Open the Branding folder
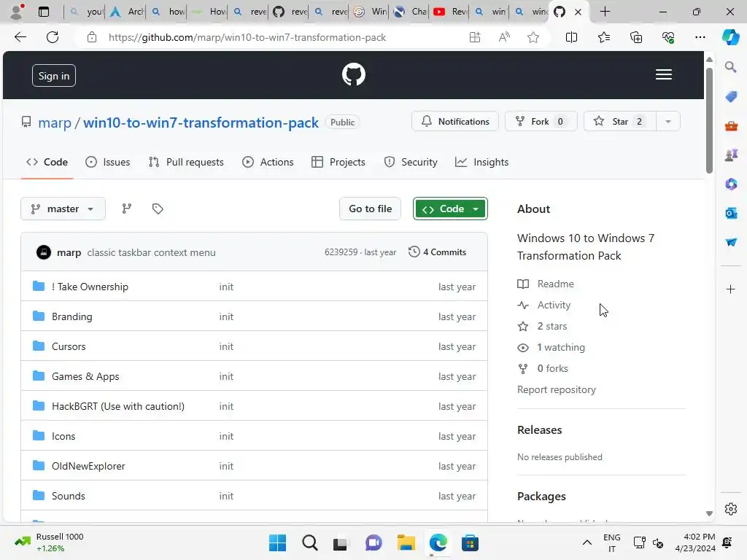 pos(72,316)
